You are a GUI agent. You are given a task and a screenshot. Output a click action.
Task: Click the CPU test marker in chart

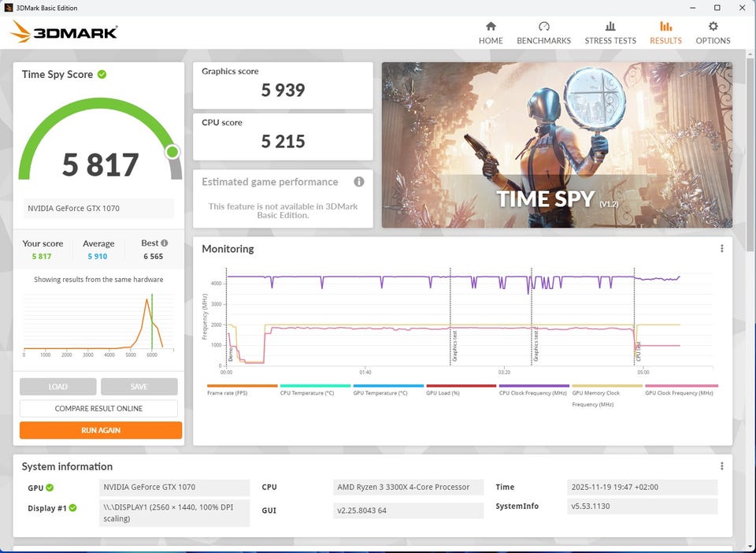click(639, 351)
